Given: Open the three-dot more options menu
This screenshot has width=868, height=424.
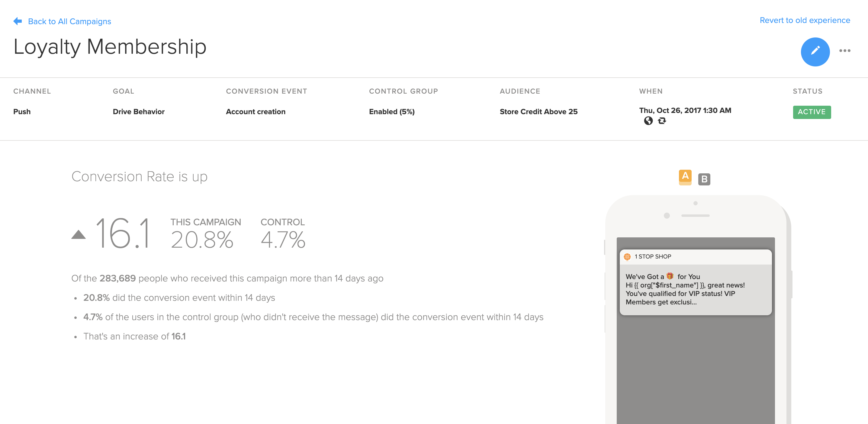Looking at the screenshot, I should click(x=844, y=51).
